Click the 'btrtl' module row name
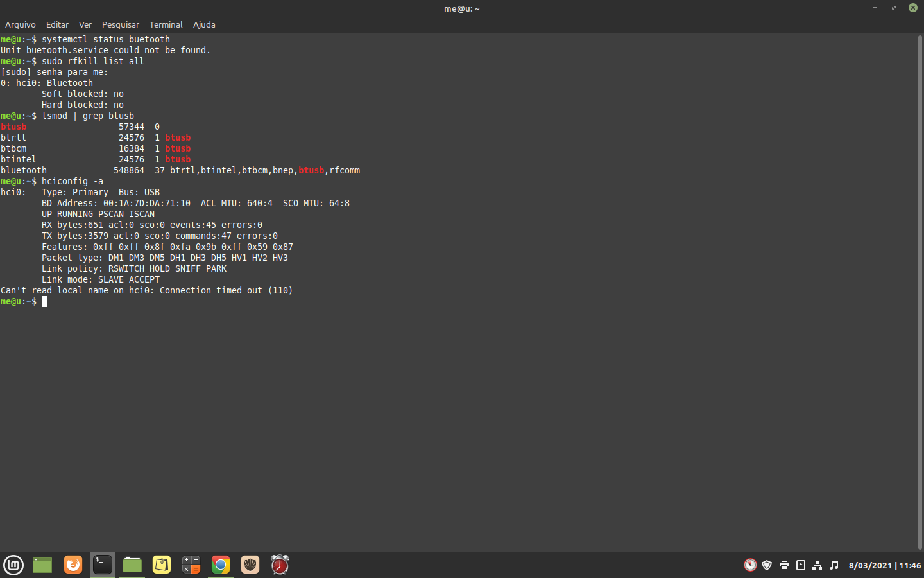Viewport: 924px width, 578px height. point(13,137)
